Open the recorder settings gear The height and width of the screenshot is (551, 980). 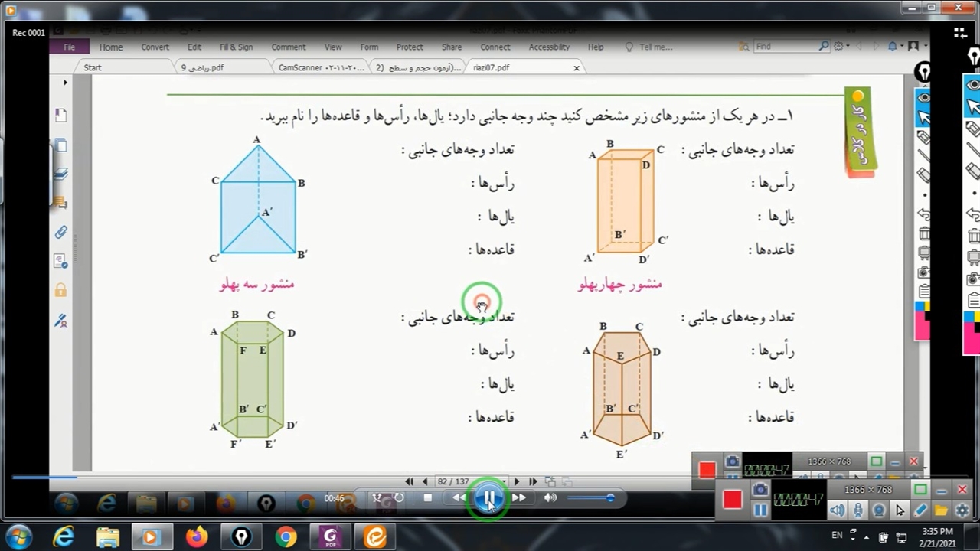point(962,510)
